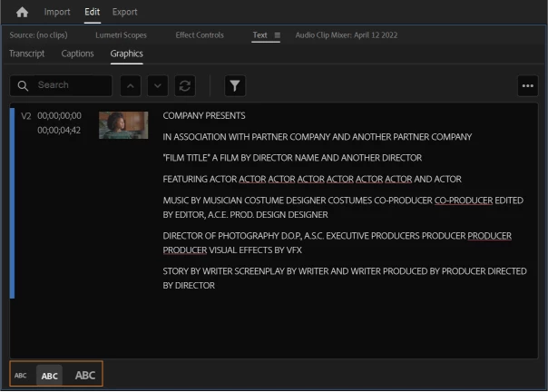This screenshot has width=548, height=392.
Task: Click the FEATURING ACTOR text line
Action: click(x=312, y=179)
